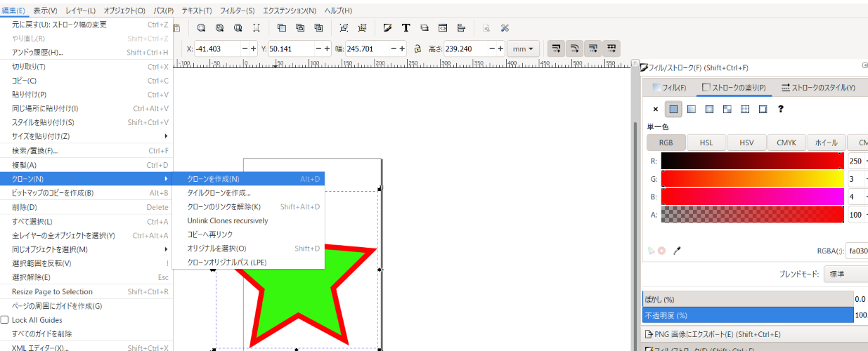Open the mm units dropdown
The height and width of the screenshot is (351, 868).
(522, 48)
